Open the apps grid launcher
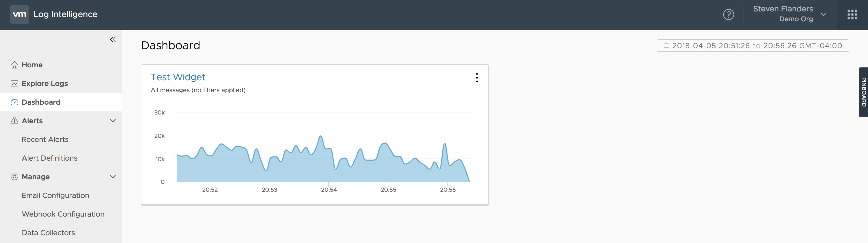The height and width of the screenshot is (243, 868). coord(852,15)
